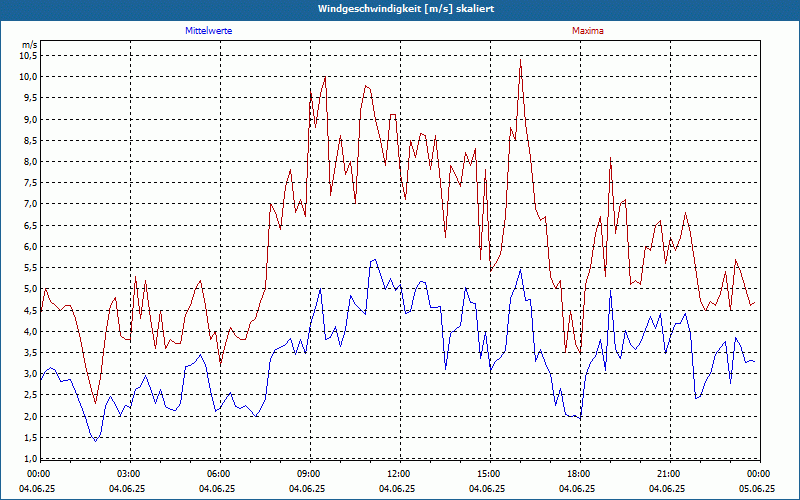Click the '6,5' y-axis value

click(30, 226)
